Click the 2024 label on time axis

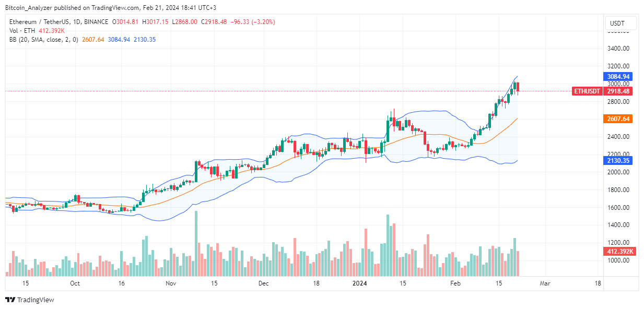(x=359, y=283)
